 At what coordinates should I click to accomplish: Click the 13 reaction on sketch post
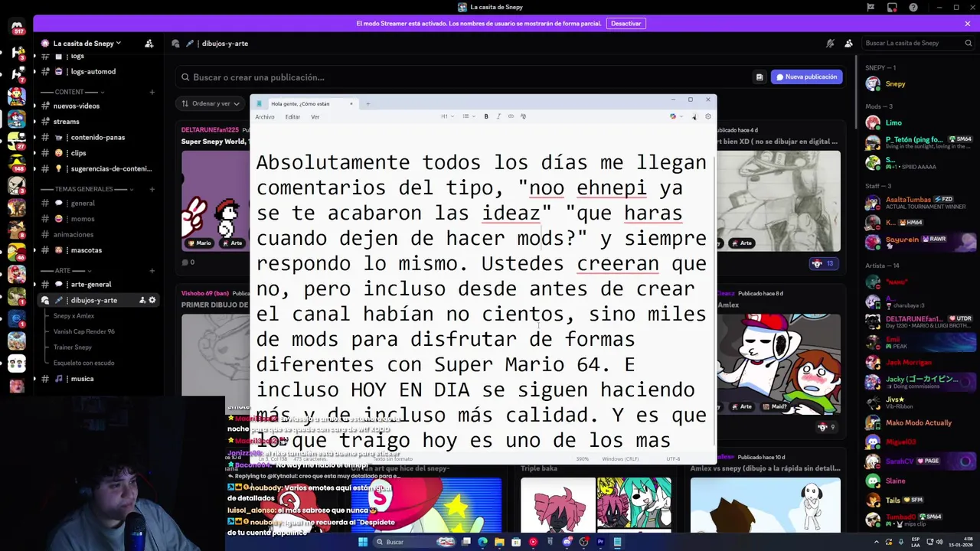(x=823, y=263)
